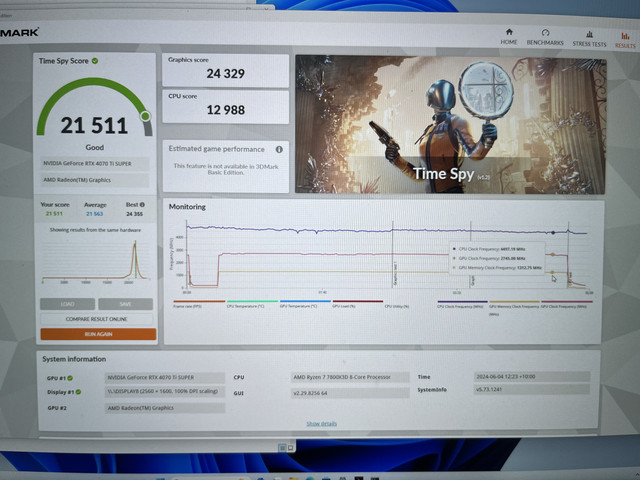Screen dimensions: 640x480
Task: Click 'Showing results from the same hardware'
Action: (95, 230)
